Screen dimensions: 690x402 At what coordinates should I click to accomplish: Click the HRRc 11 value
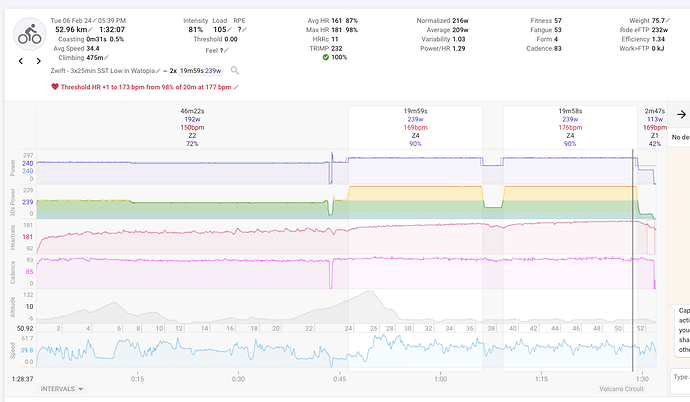pyautogui.click(x=335, y=39)
